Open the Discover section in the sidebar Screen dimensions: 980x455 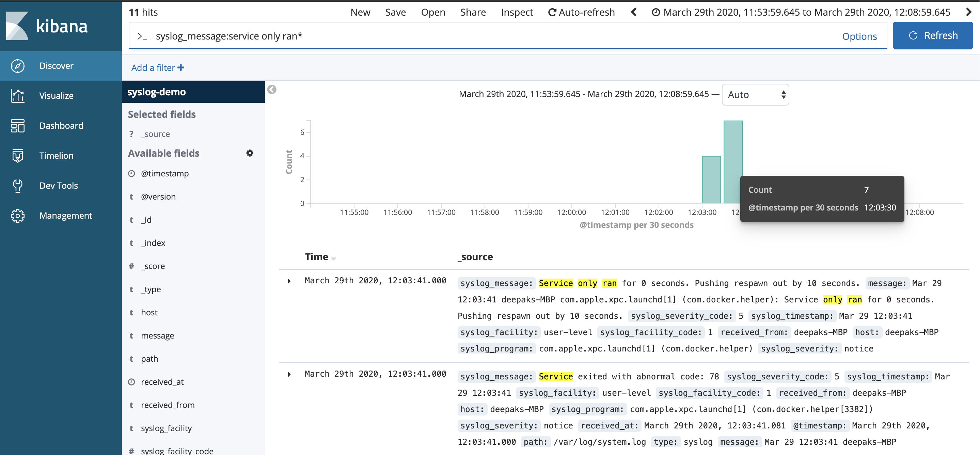point(56,65)
